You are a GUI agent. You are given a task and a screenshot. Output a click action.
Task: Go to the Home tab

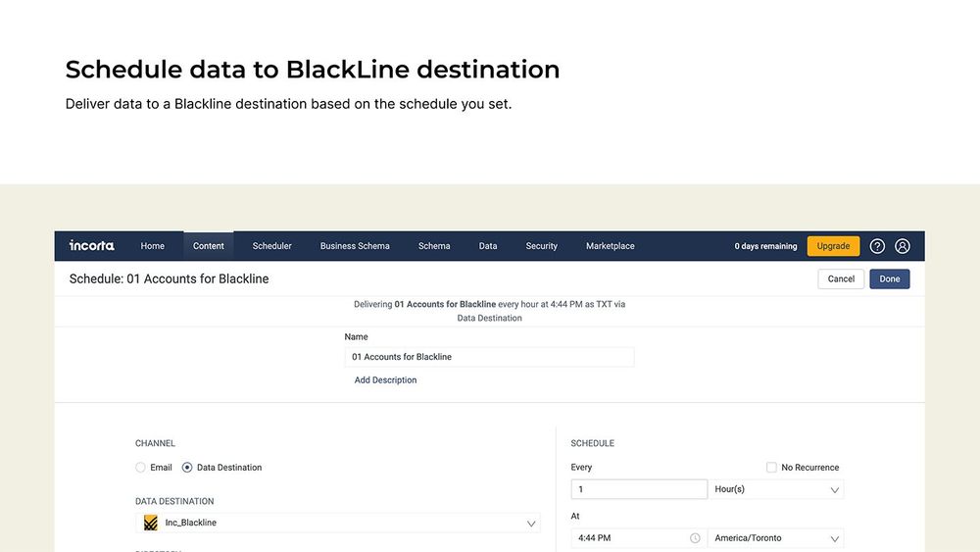[x=153, y=246]
